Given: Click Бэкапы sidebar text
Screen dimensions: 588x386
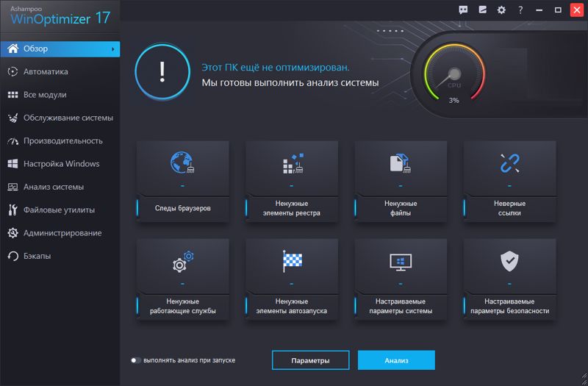Looking at the screenshot, I should [37, 256].
